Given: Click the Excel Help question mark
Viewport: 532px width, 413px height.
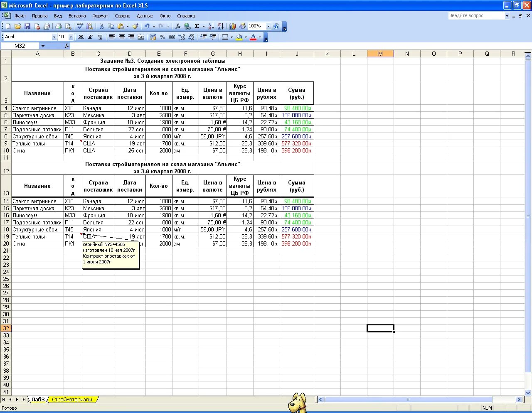Looking at the screenshot, I should (277, 26).
